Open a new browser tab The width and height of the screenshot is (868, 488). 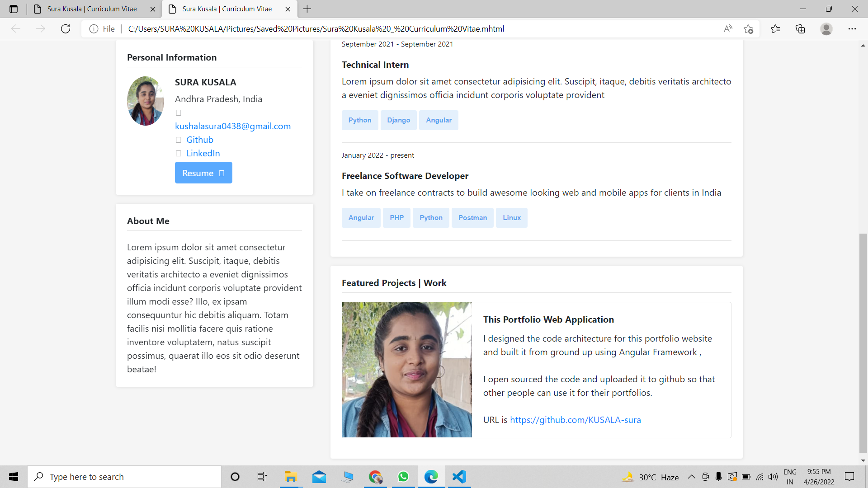[307, 9]
